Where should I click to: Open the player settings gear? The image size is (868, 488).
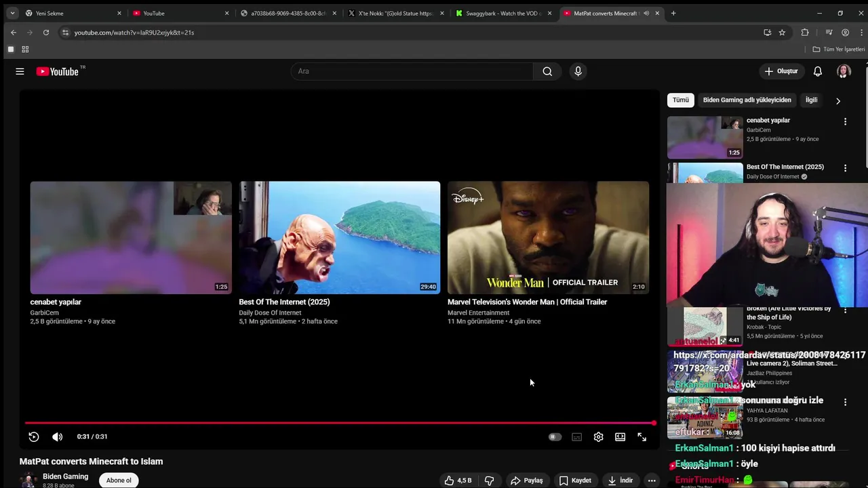pyautogui.click(x=598, y=437)
